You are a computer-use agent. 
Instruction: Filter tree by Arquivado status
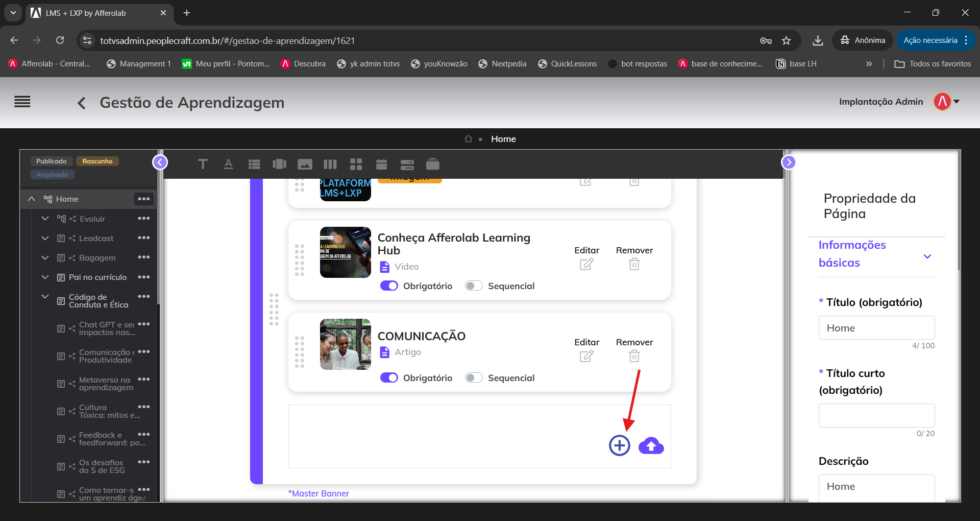(52, 174)
